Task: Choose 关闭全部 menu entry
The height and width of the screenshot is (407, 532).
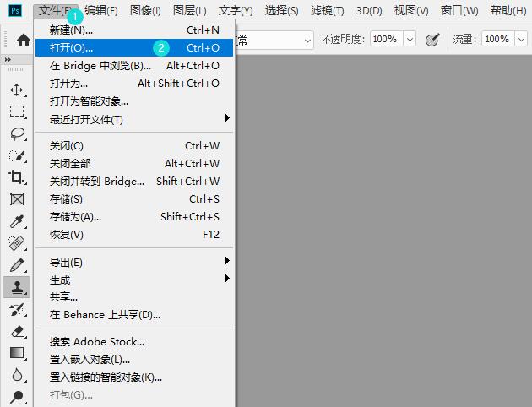Action: point(134,164)
